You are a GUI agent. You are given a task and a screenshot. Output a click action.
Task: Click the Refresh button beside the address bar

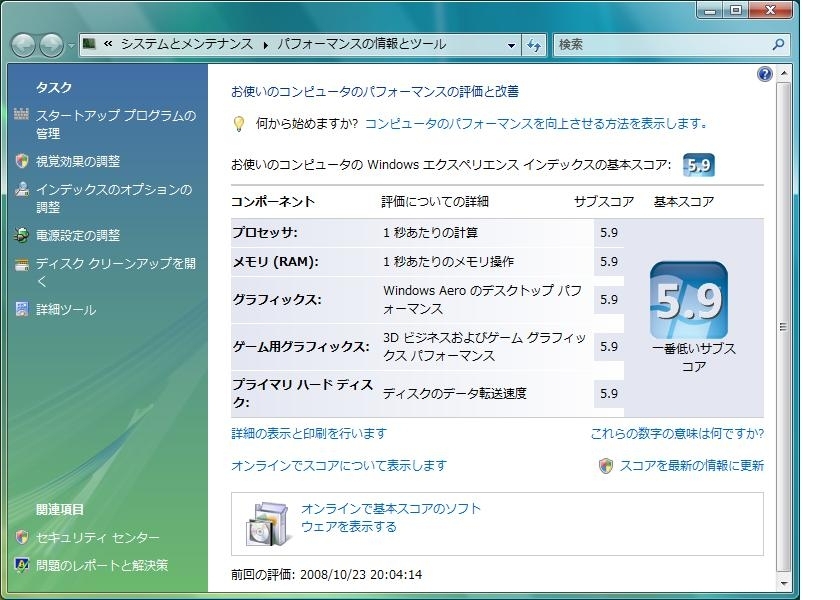(534, 46)
